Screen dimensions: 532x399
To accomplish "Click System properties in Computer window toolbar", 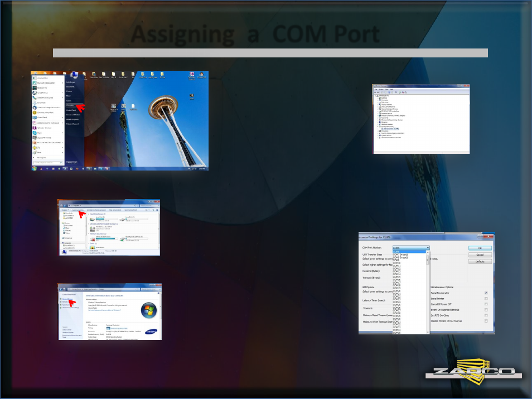I will click(78, 210).
